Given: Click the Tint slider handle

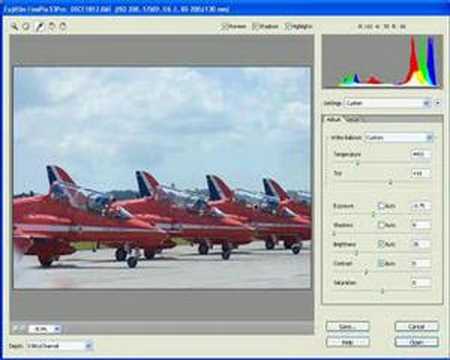Looking at the screenshot, I should pos(390,182).
